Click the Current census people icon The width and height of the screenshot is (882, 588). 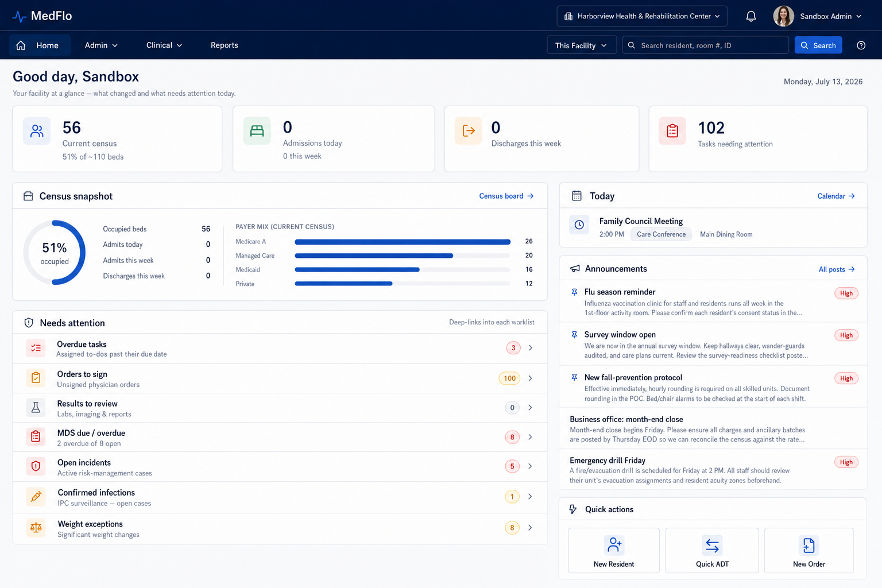coord(37,131)
